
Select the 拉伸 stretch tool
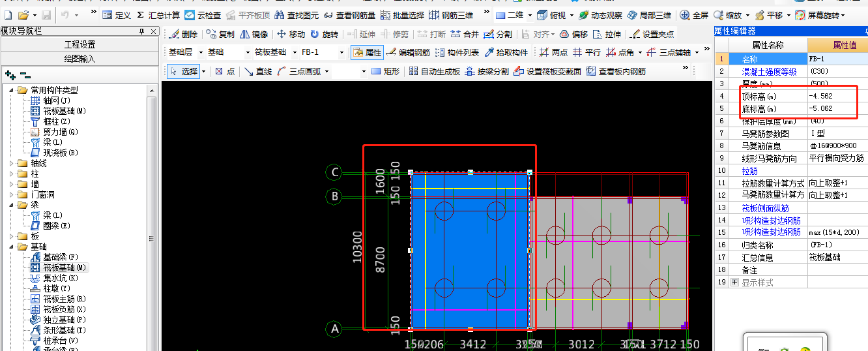coord(607,35)
